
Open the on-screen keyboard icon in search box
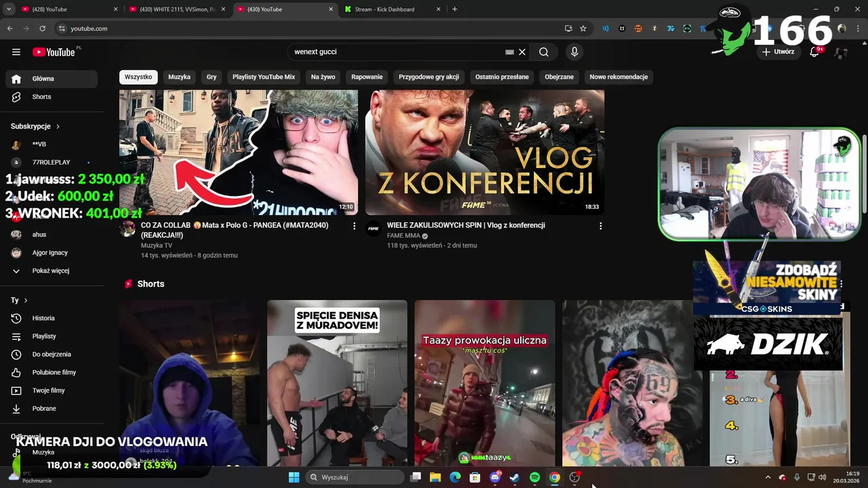pos(509,52)
